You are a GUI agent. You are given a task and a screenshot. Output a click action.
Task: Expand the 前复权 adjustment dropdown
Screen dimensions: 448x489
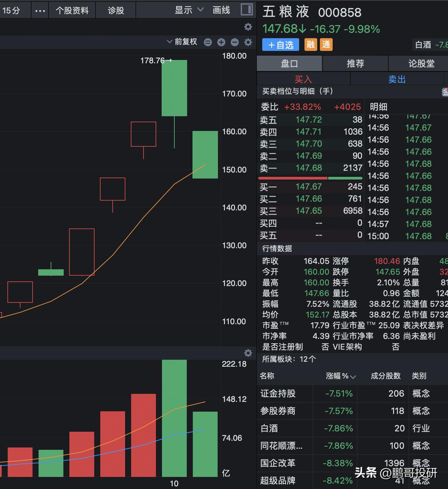pos(182,42)
